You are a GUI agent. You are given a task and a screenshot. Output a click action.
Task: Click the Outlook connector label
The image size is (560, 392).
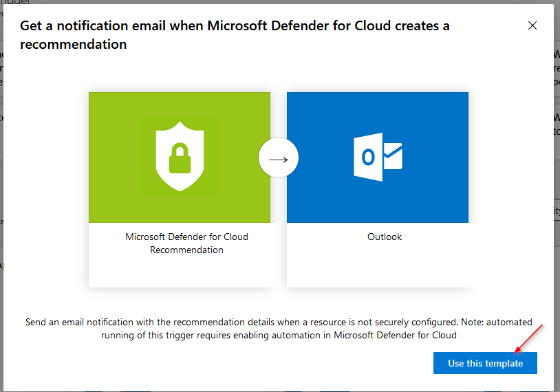pyautogui.click(x=385, y=237)
